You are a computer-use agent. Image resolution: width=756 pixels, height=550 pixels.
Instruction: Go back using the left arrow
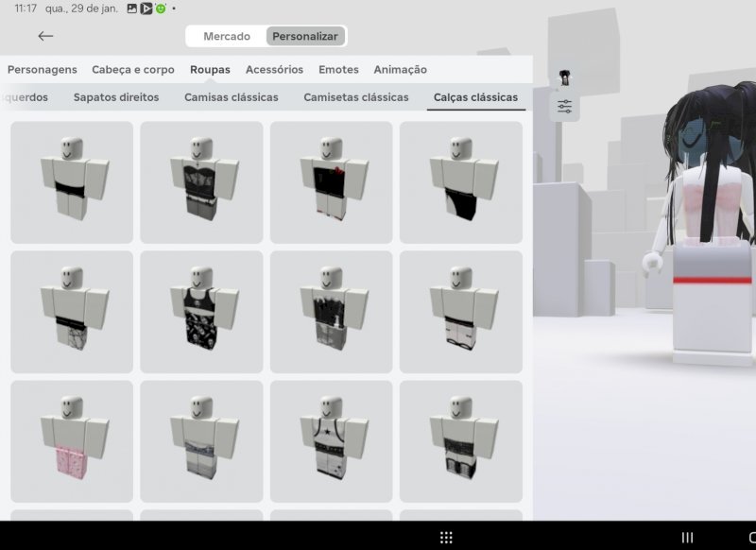coord(45,36)
